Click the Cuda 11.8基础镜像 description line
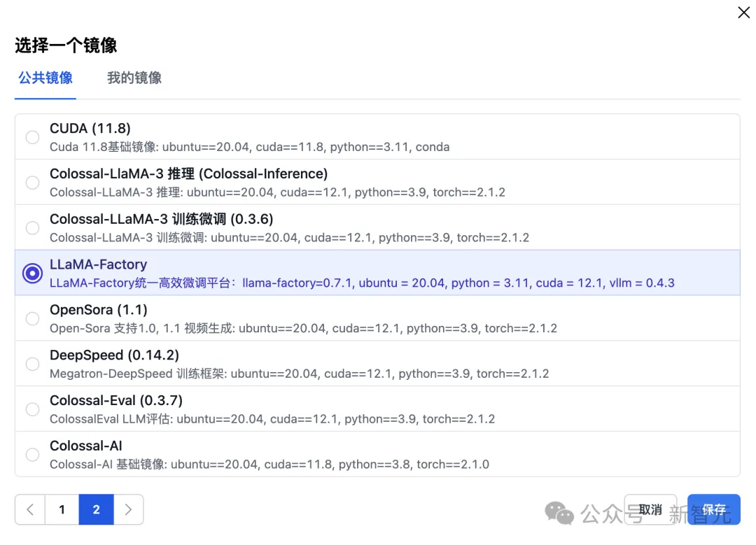 click(x=249, y=147)
